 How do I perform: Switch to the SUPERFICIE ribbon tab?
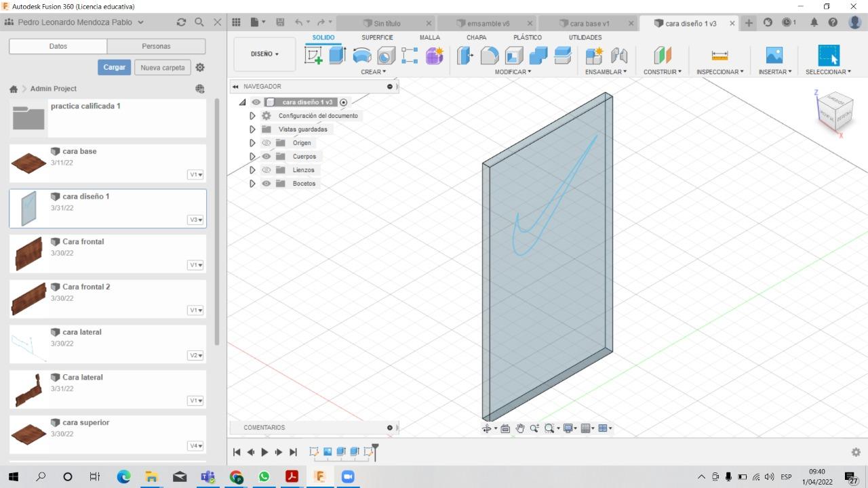(x=377, y=38)
